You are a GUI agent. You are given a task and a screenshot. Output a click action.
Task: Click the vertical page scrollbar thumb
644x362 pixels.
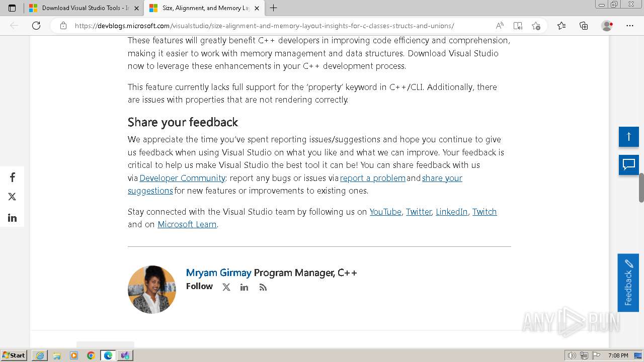pyautogui.click(x=641, y=188)
